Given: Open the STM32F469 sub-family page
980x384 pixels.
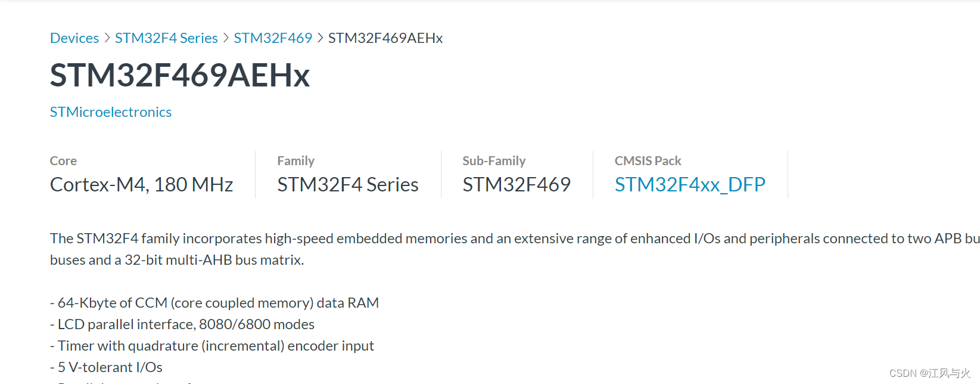Looking at the screenshot, I should coord(273,38).
